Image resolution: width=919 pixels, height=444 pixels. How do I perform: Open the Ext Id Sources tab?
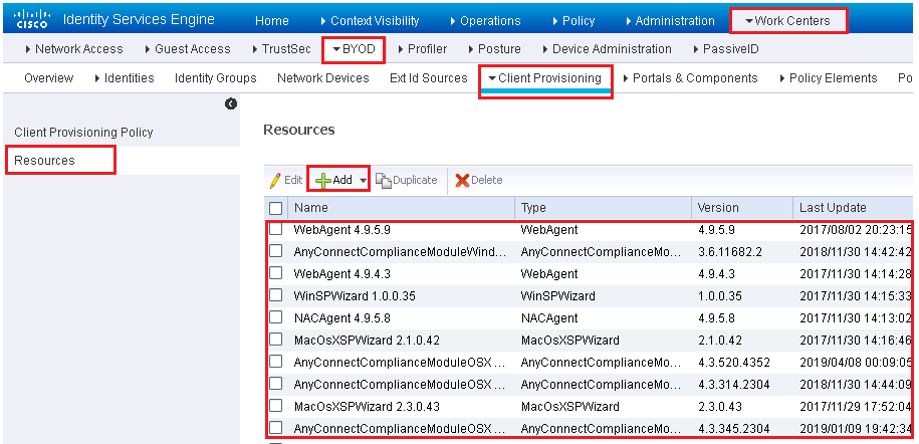point(428,78)
